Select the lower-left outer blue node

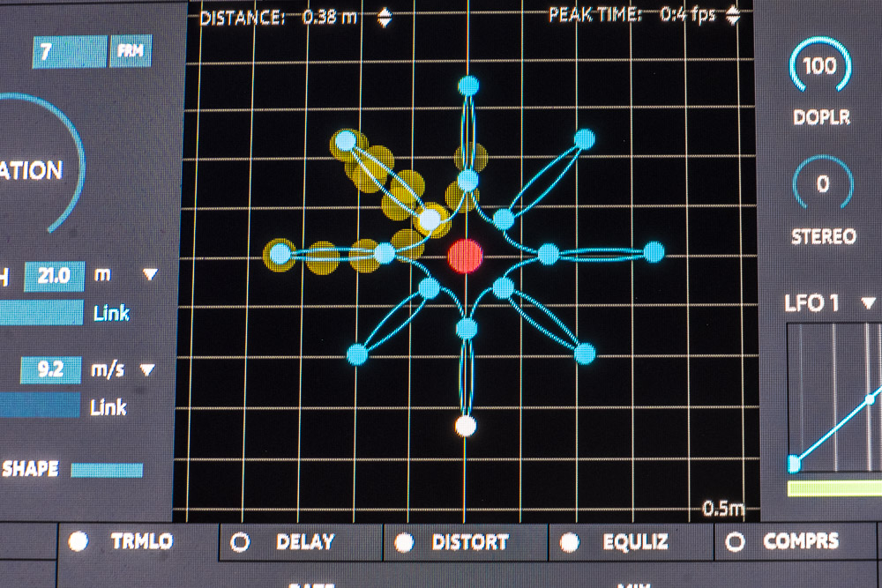356,355
